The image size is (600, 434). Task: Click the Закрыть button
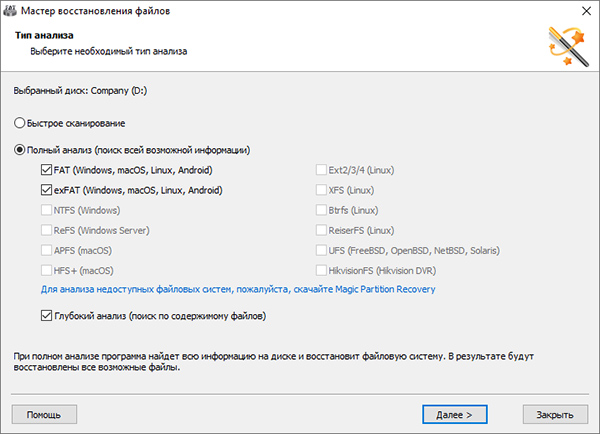click(555, 414)
